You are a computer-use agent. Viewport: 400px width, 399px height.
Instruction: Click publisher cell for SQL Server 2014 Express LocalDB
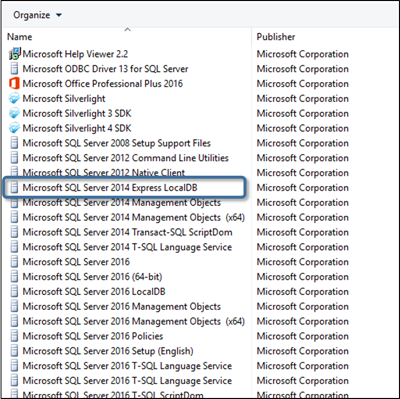pos(303,187)
